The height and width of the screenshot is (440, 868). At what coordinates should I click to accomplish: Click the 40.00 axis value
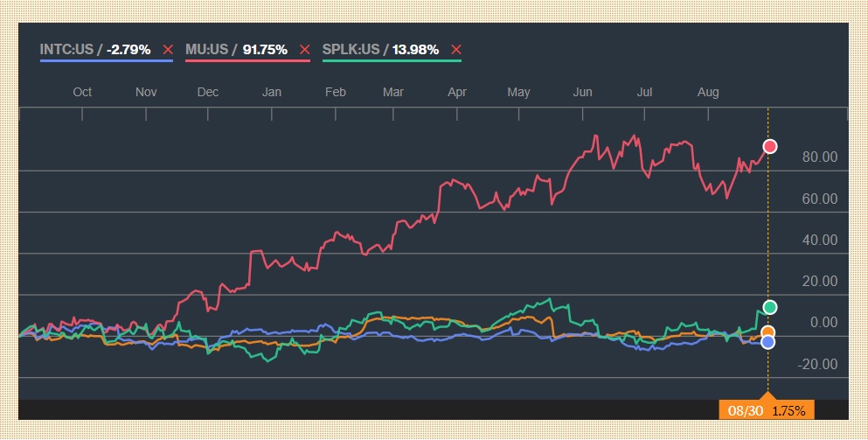tap(820, 240)
